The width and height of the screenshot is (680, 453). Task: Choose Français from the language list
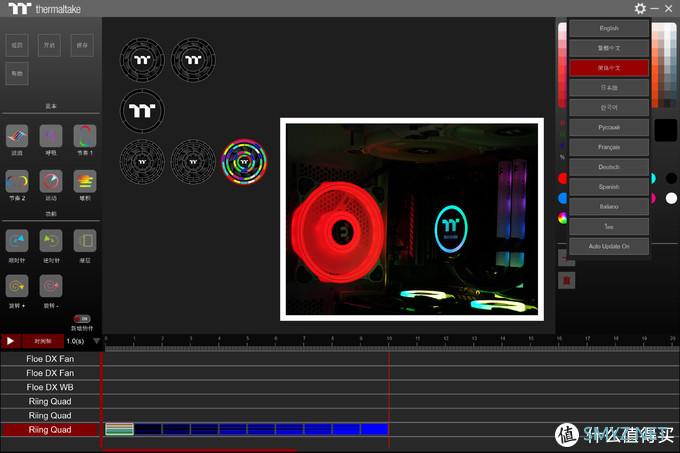pyautogui.click(x=609, y=147)
